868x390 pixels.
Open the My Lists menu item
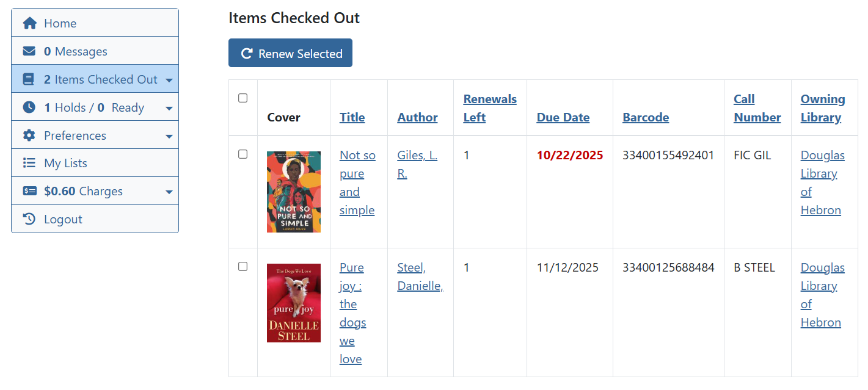pyautogui.click(x=65, y=163)
